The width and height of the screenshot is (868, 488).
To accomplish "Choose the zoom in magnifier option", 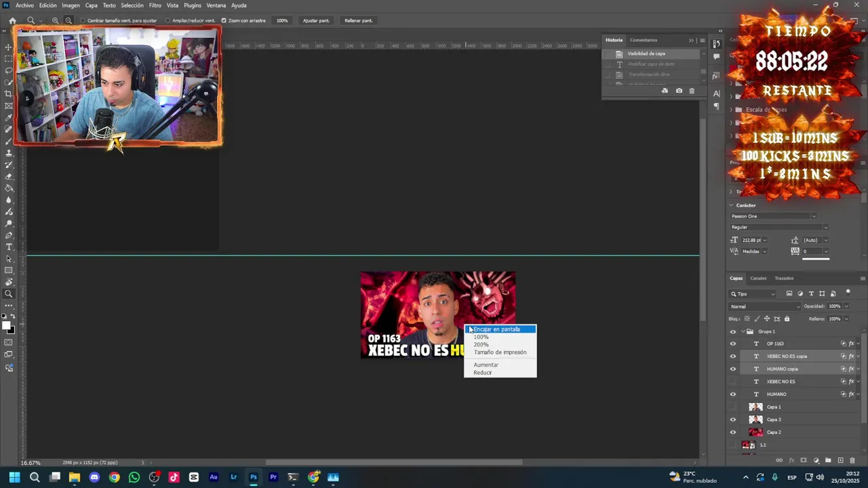I will click(56, 20).
